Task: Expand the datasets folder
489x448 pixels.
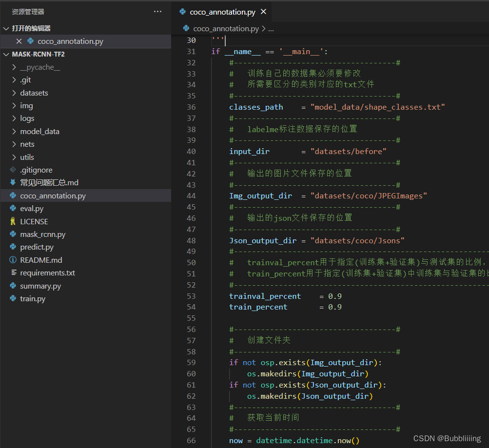Action: click(x=14, y=93)
